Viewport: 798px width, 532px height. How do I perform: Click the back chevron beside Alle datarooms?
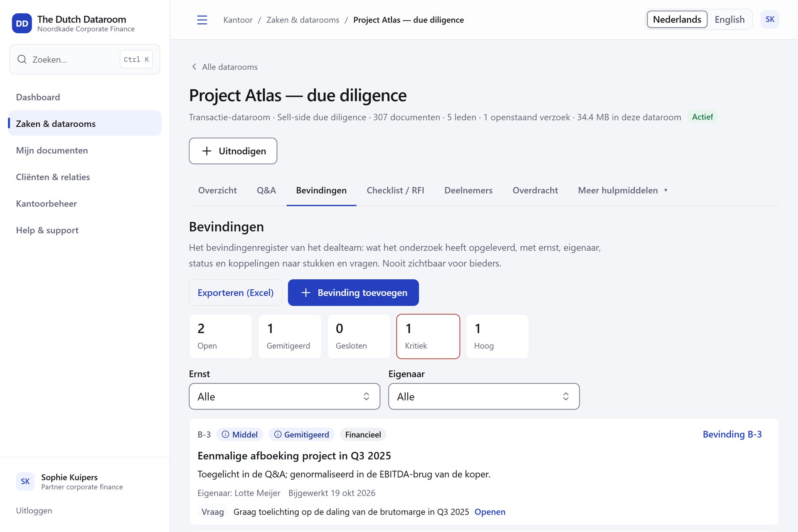click(x=194, y=67)
